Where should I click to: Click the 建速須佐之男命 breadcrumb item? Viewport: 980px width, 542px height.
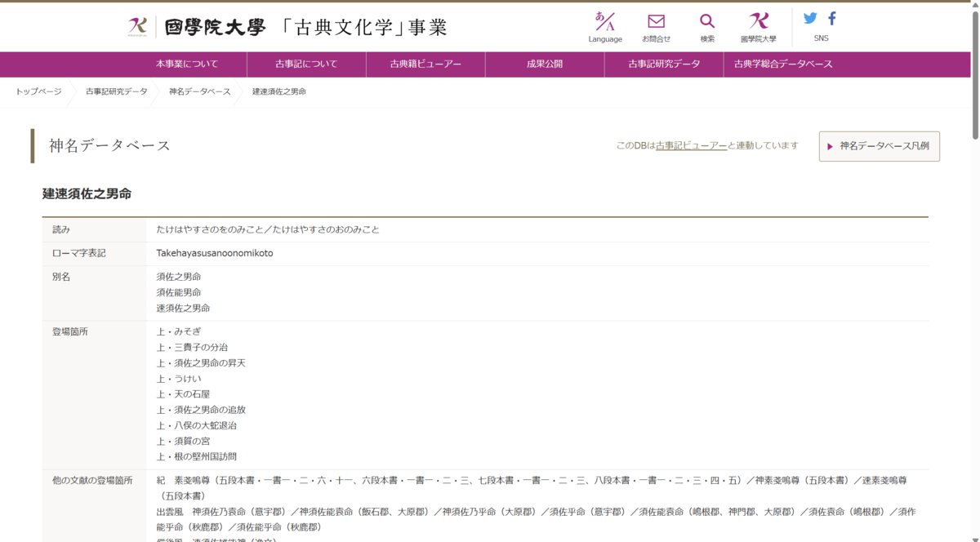(x=279, y=91)
